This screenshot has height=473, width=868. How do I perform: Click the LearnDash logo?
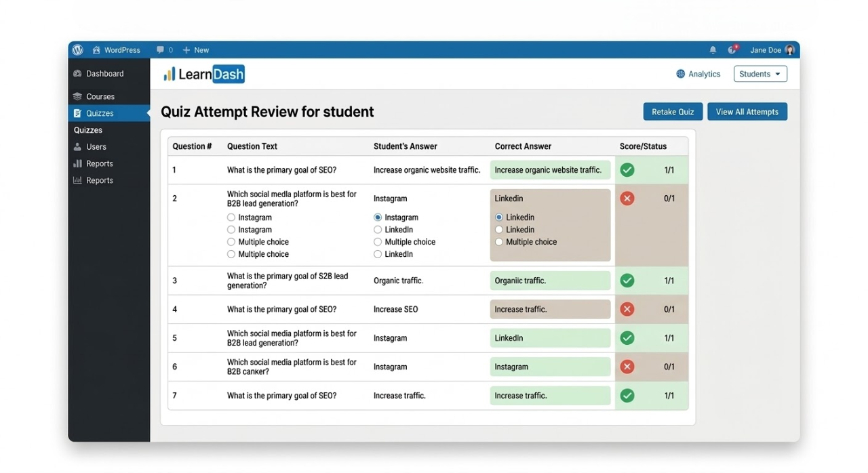pyautogui.click(x=203, y=75)
